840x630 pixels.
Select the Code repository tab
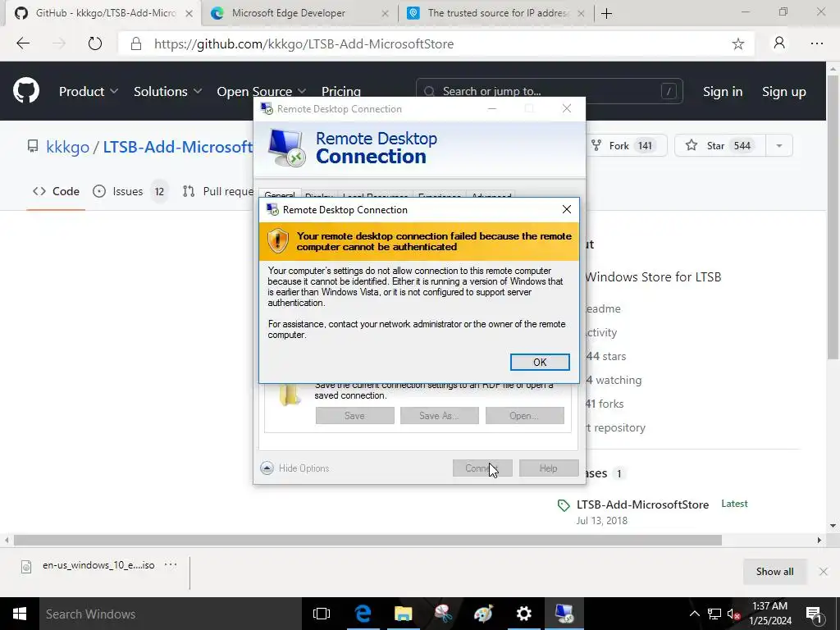56,191
